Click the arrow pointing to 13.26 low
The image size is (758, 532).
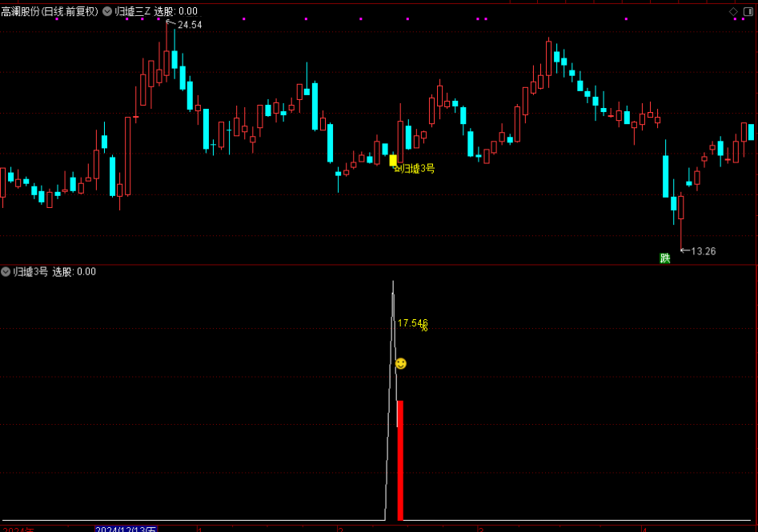tap(684, 250)
